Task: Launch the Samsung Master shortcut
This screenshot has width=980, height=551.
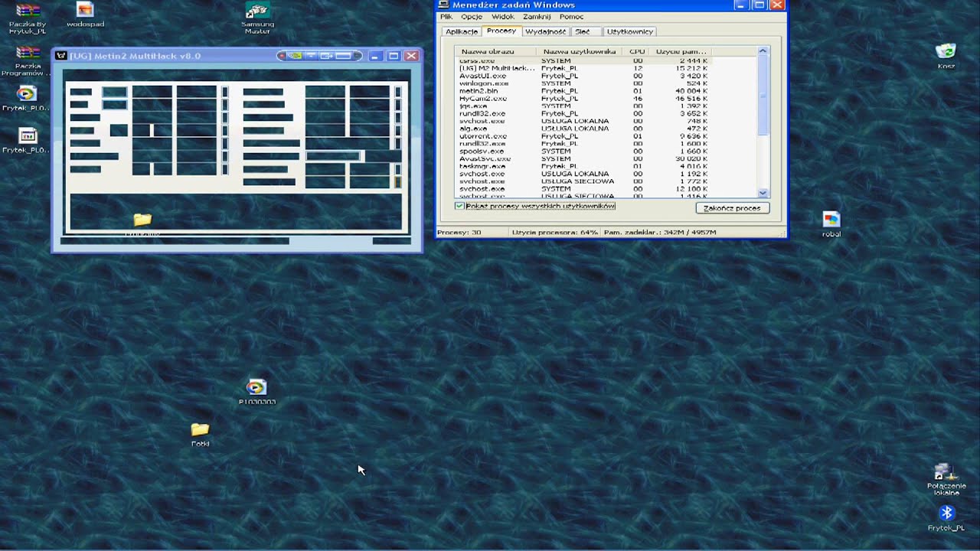Action: tap(257, 18)
